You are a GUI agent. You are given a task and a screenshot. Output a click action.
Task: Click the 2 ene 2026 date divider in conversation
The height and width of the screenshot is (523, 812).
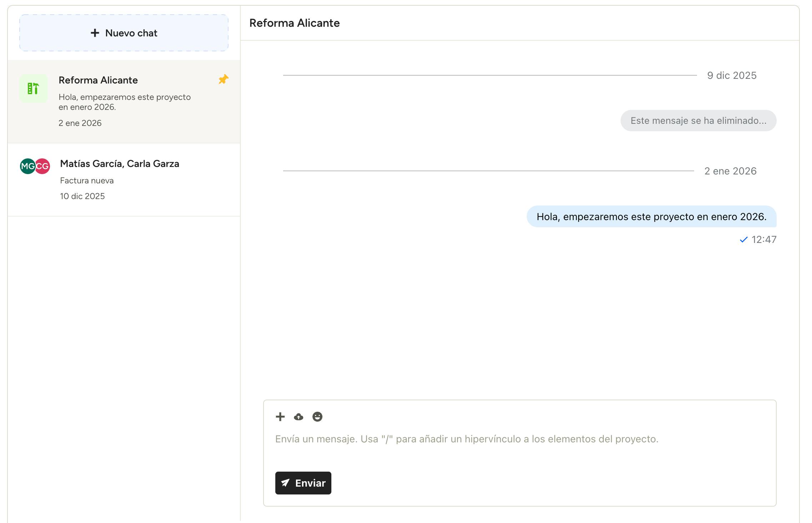(730, 171)
